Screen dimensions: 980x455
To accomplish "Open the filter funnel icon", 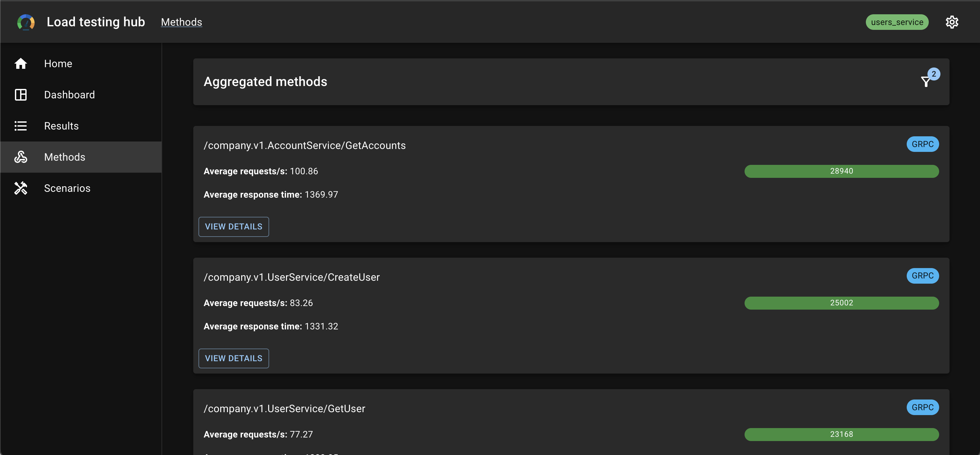I will click(x=926, y=81).
